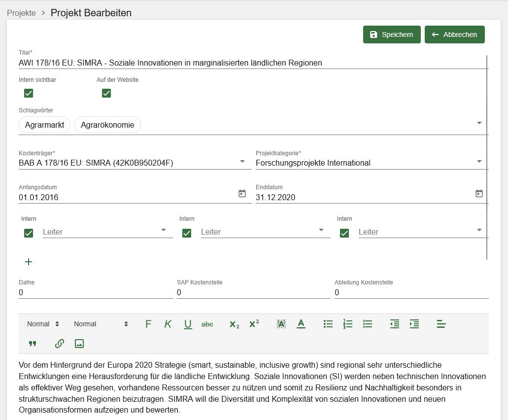Click the SAP Kostenstelle input field
Viewport: 508px width, 420px height.
254,292
